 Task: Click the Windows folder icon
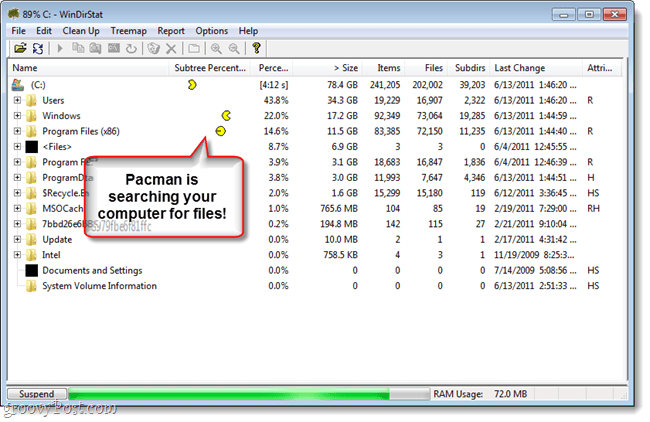pos(32,116)
